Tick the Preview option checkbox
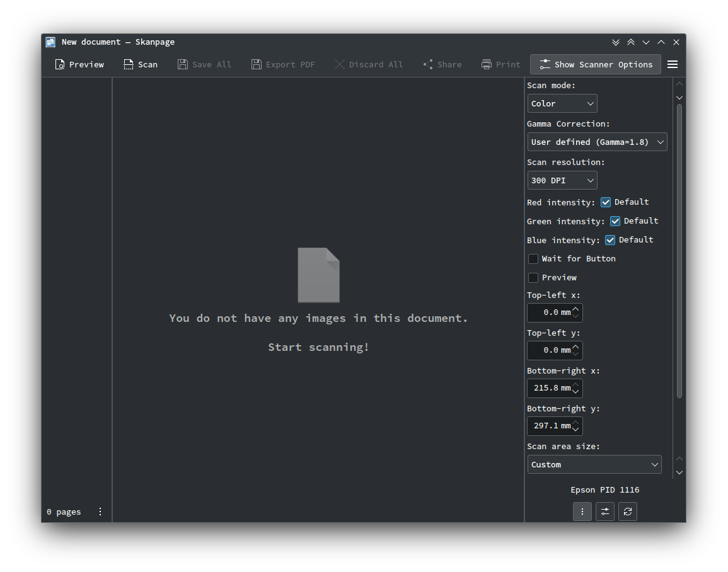 click(533, 277)
